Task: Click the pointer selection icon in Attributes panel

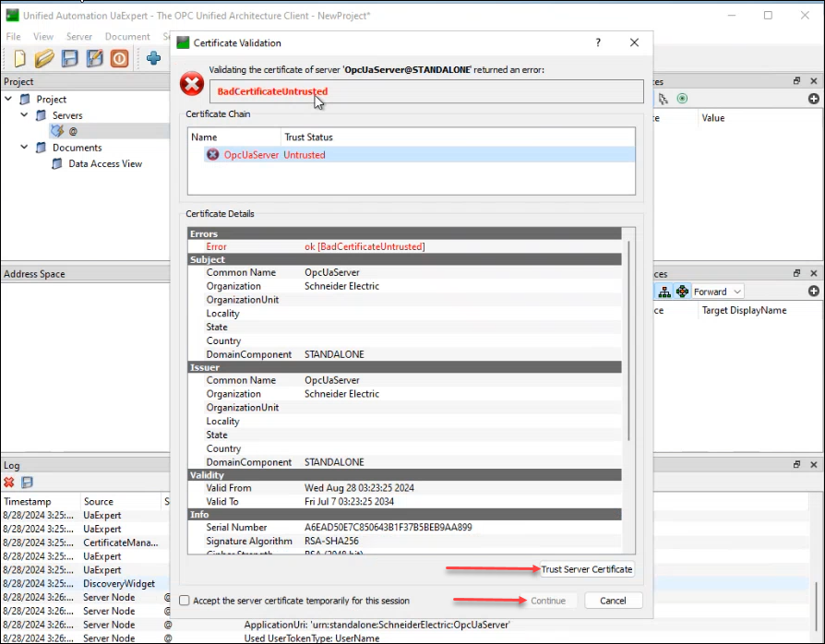Action: coord(663,99)
